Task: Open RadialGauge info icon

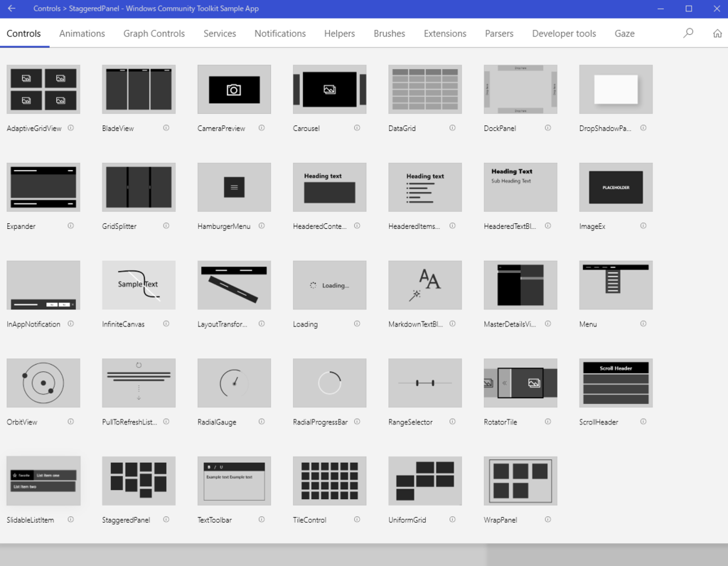Action: [x=262, y=422]
